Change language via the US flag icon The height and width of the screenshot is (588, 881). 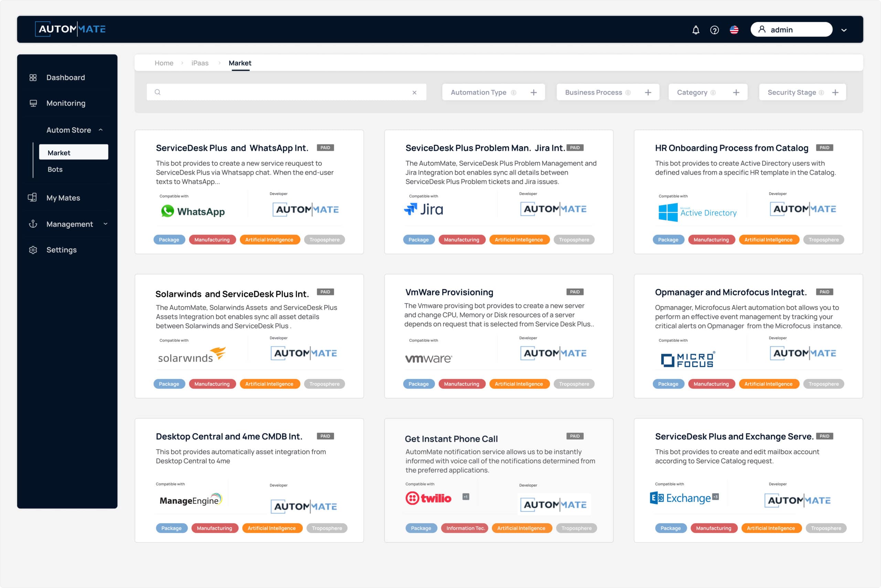click(x=734, y=30)
